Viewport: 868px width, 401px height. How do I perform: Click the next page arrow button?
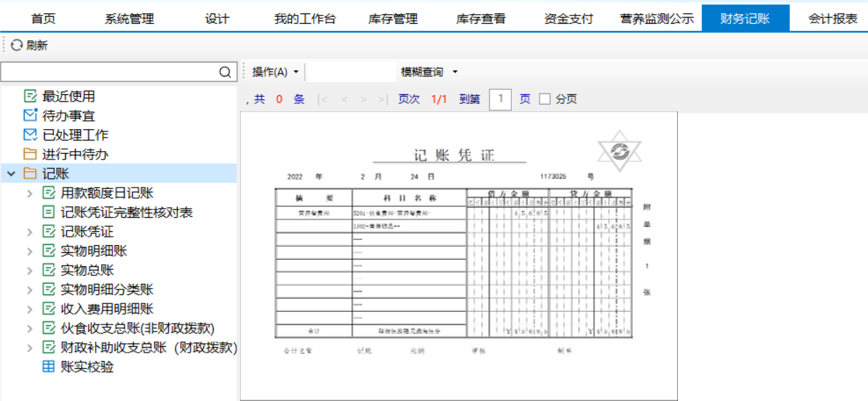(x=364, y=99)
